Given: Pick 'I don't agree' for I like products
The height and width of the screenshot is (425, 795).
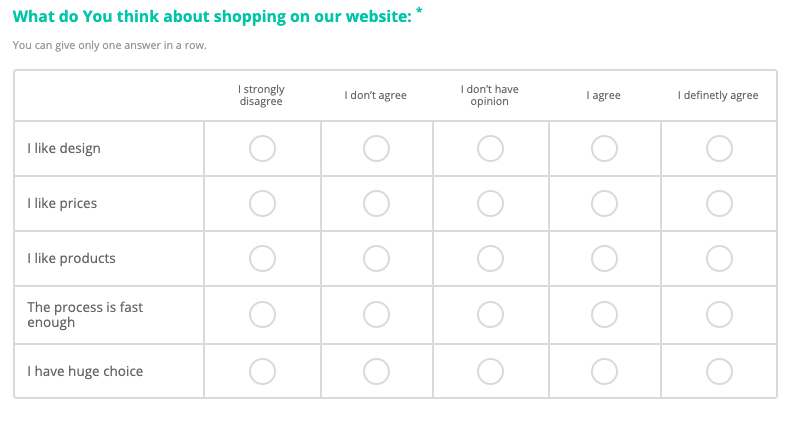Looking at the screenshot, I should [x=376, y=259].
